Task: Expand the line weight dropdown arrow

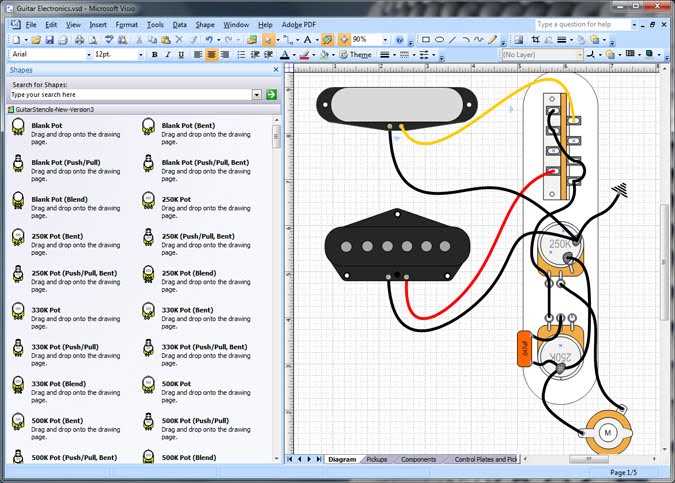Action: (394, 55)
